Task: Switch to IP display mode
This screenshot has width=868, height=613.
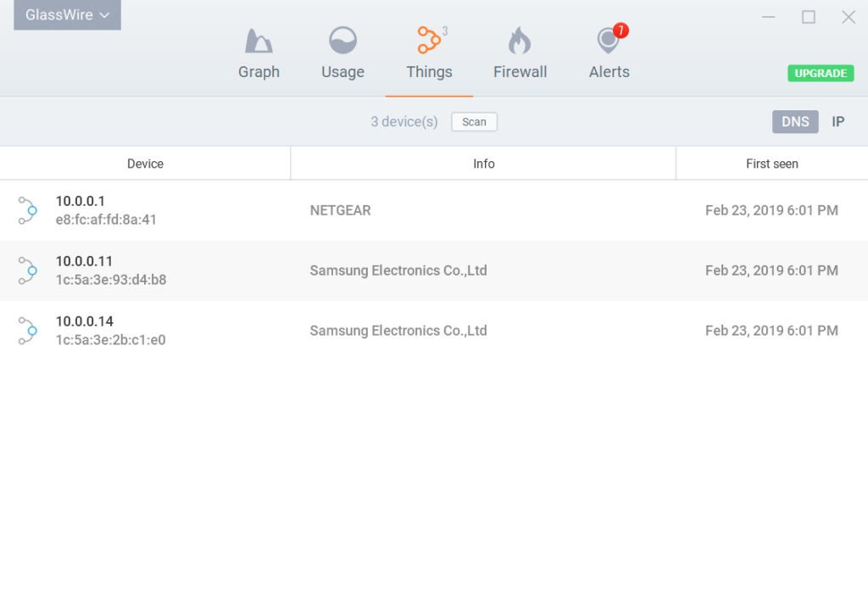Action: point(837,122)
